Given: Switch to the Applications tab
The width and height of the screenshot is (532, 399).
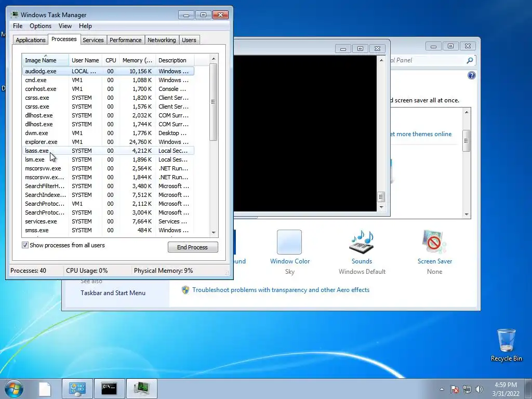Looking at the screenshot, I should click(31, 39).
